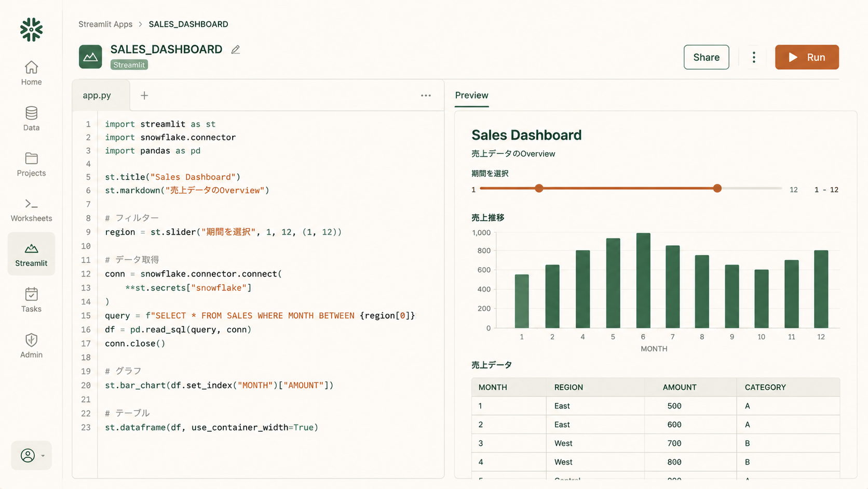
Task: Click the Streamlit badge under the title
Action: (129, 65)
